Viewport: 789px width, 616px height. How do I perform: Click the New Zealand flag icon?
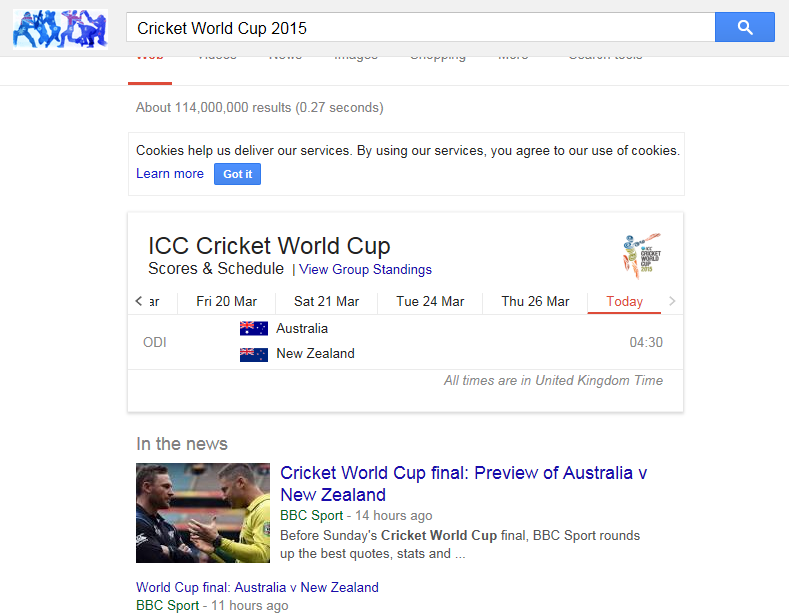tap(254, 354)
